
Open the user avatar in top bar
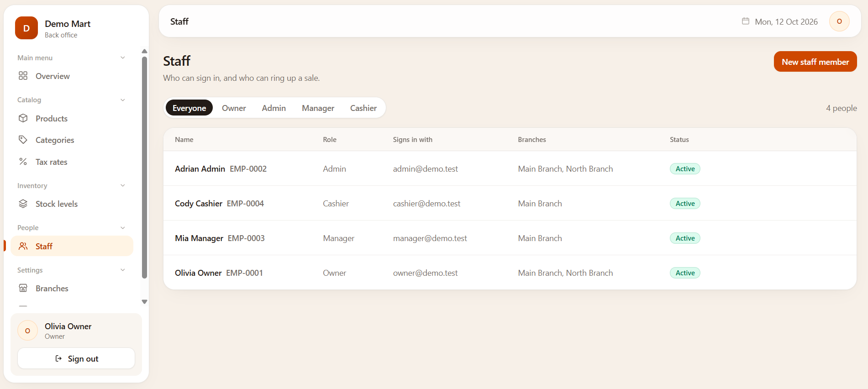point(839,21)
